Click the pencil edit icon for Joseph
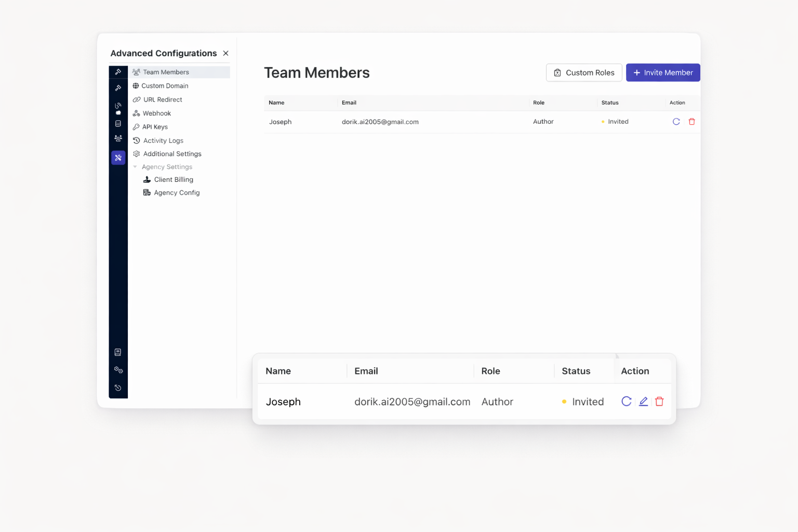Viewport: 798px width, 532px height. click(643, 402)
